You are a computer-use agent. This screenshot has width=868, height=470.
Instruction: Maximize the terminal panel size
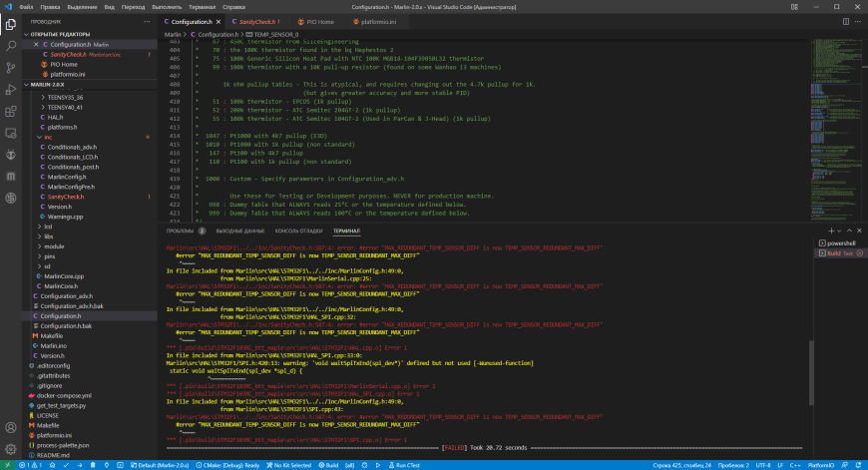point(849,231)
